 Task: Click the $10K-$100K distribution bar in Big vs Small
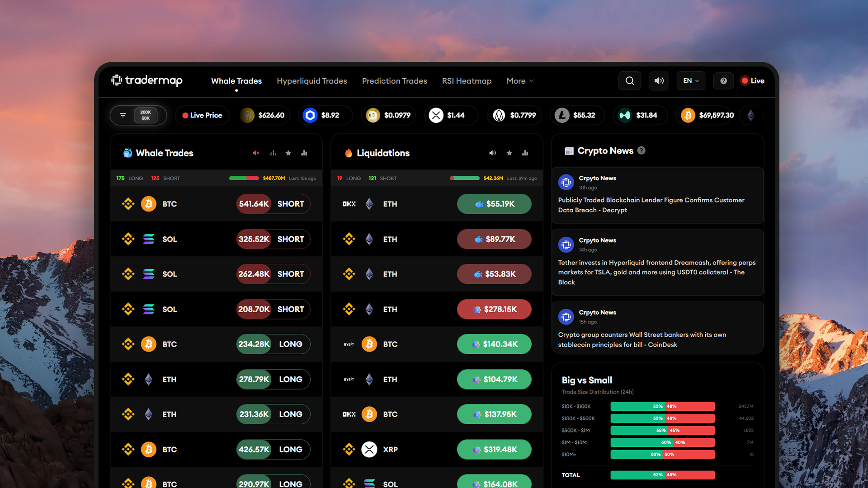coord(662,406)
